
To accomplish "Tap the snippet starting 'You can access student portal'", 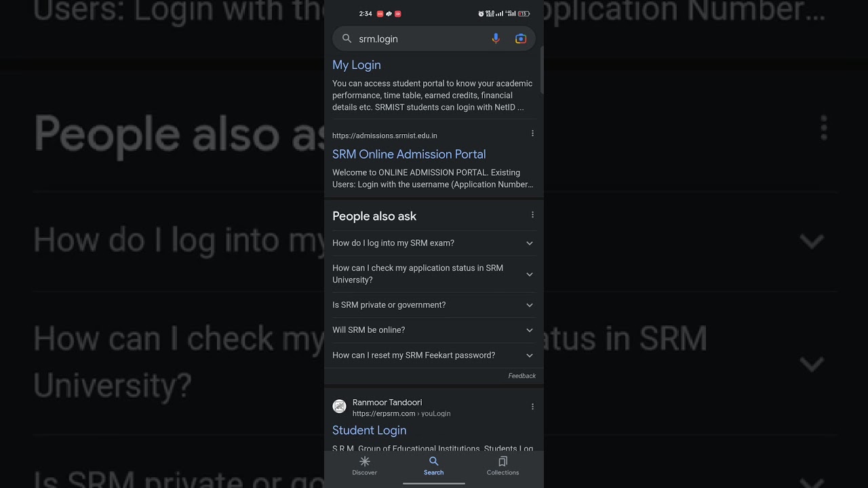I will [433, 96].
